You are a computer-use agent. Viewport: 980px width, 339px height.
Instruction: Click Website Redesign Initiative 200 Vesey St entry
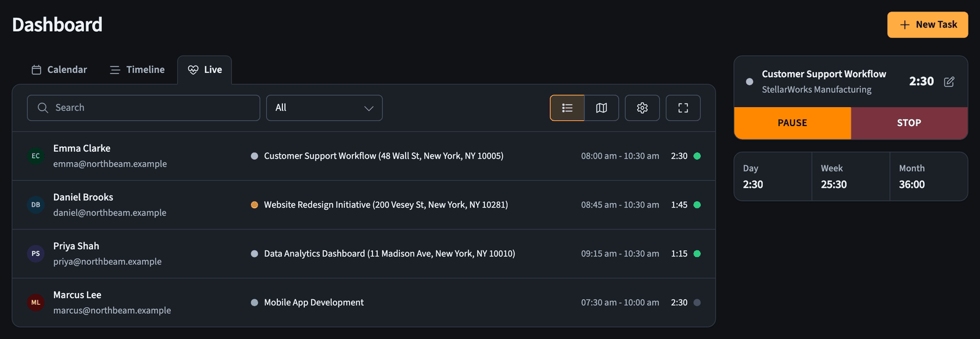coord(386,205)
